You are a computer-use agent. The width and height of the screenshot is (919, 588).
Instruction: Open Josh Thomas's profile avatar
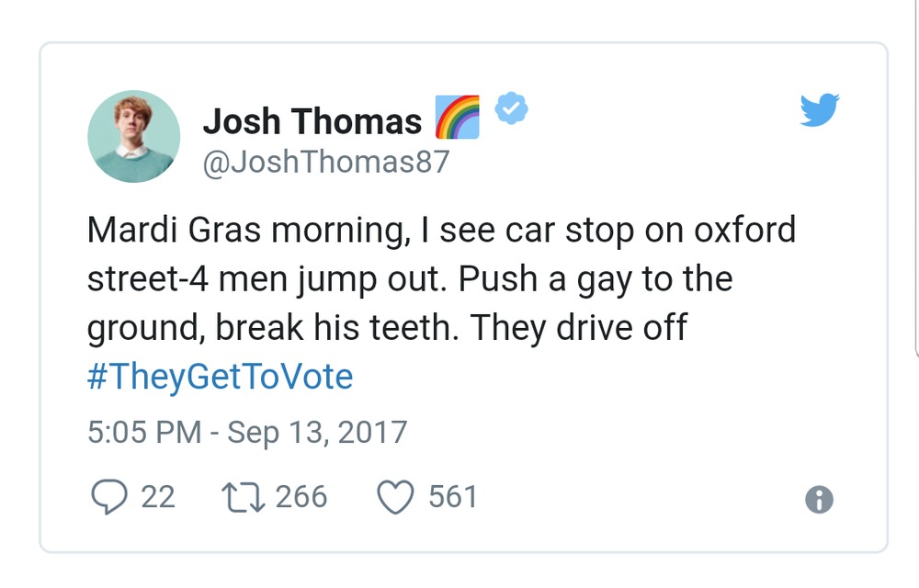pos(134,136)
